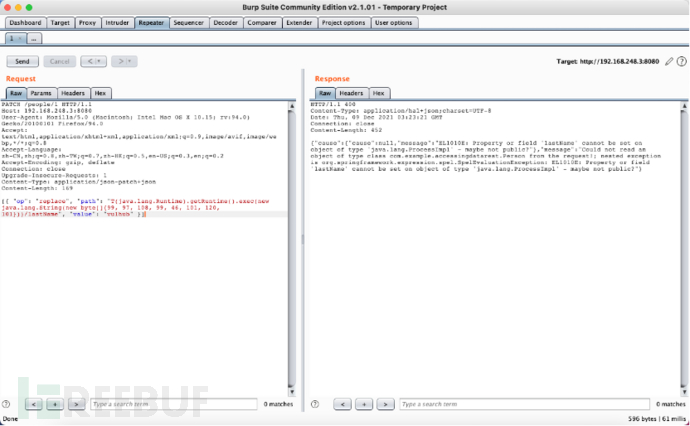The height and width of the screenshot is (426, 690).
Task: Click the Target URL text
Action: click(608, 62)
